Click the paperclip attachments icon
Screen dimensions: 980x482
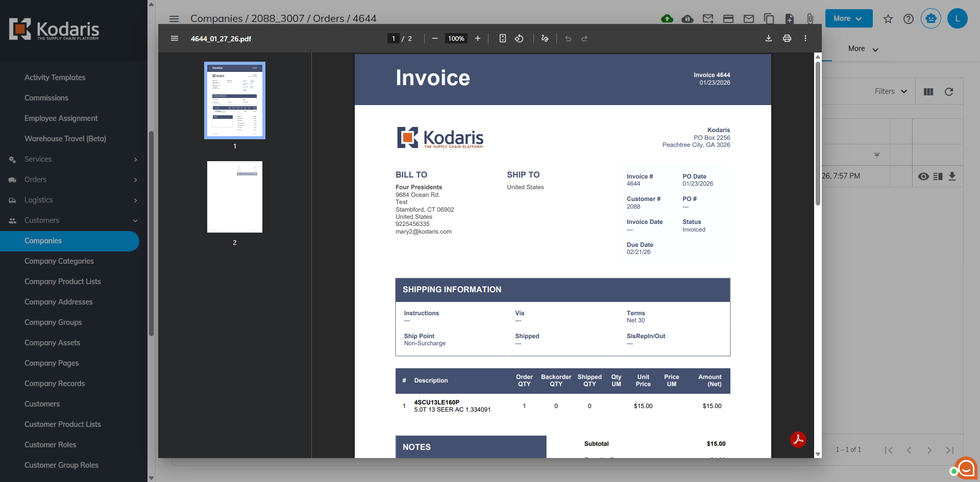point(810,19)
